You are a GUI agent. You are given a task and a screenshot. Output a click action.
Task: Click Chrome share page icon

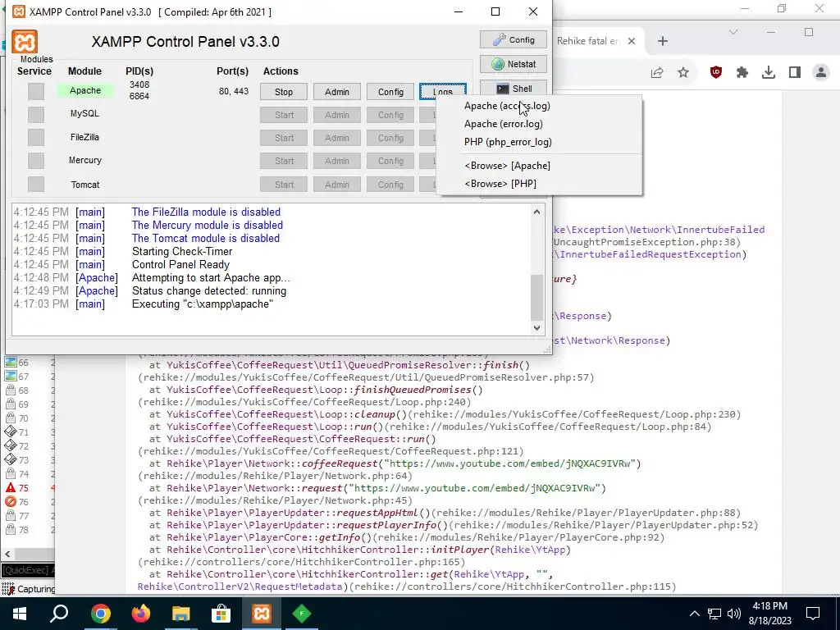(657, 72)
